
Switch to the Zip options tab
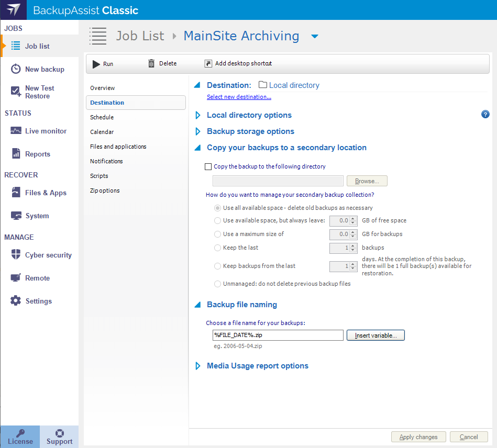(x=105, y=191)
